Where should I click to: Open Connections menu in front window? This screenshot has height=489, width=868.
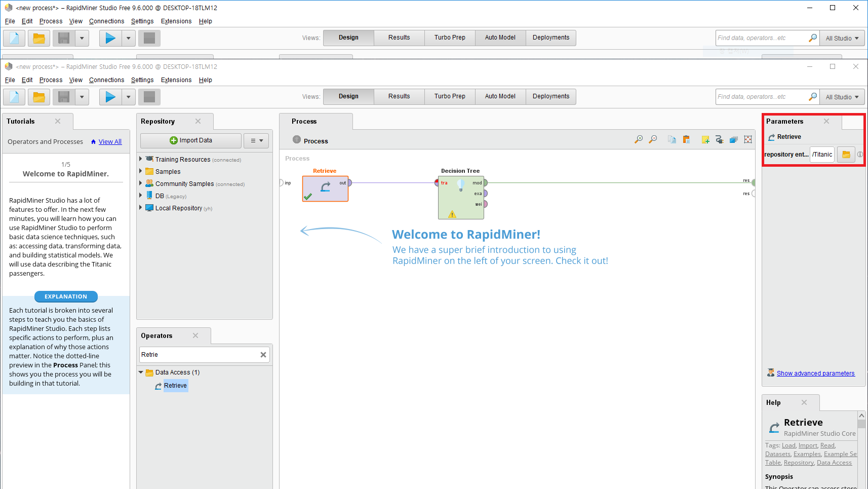point(106,80)
